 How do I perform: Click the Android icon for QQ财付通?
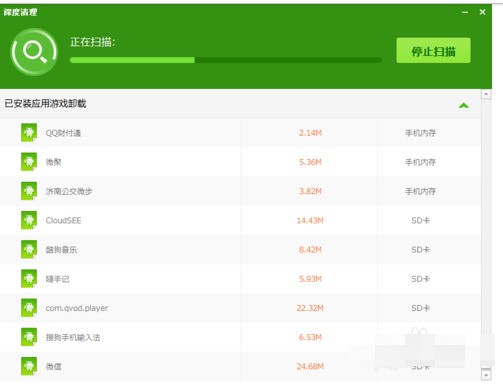(29, 133)
